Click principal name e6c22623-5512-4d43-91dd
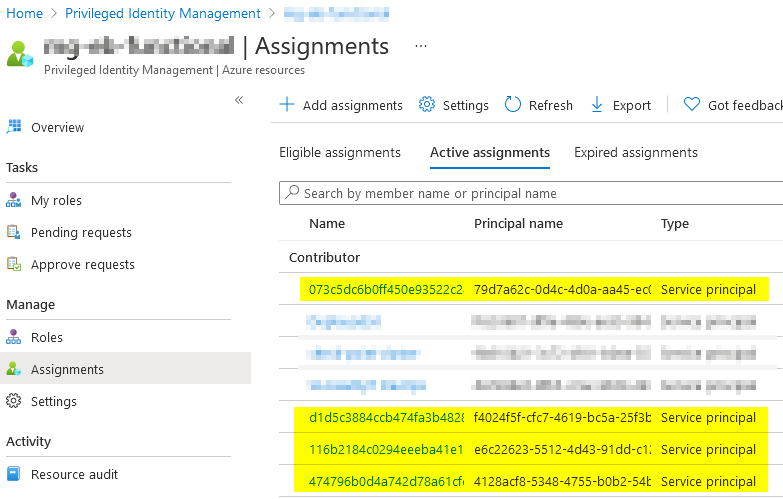Viewport: 783px width, 499px height. (x=562, y=449)
